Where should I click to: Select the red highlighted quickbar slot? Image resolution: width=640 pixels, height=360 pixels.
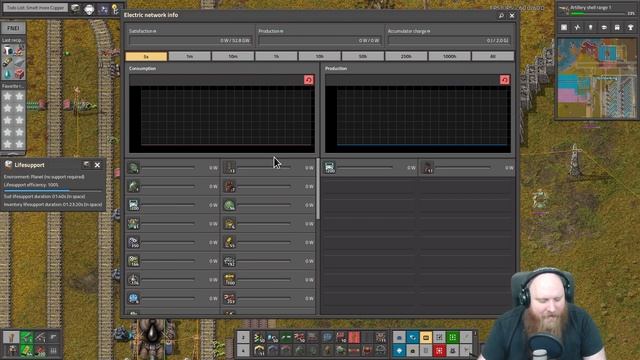tap(354, 337)
